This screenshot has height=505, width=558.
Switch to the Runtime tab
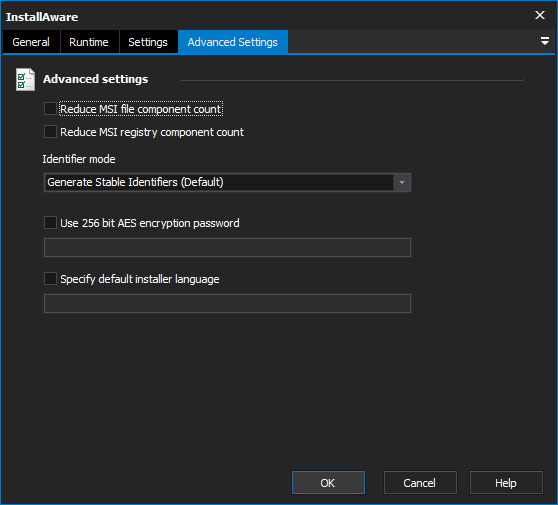coord(89,42)
